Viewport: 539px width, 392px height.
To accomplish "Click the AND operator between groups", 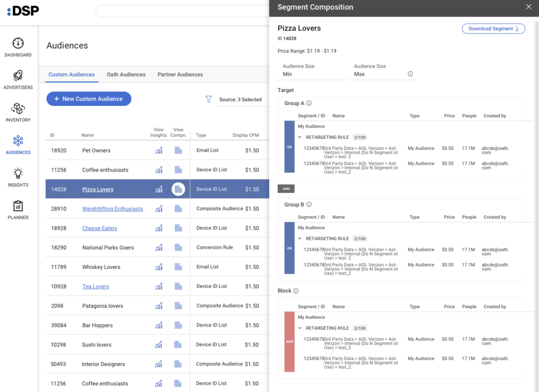I will (x=286, y=189).
